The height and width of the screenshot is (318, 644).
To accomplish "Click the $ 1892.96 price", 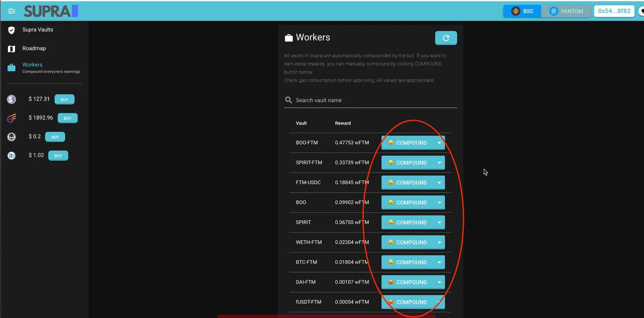I will (41, 118).
